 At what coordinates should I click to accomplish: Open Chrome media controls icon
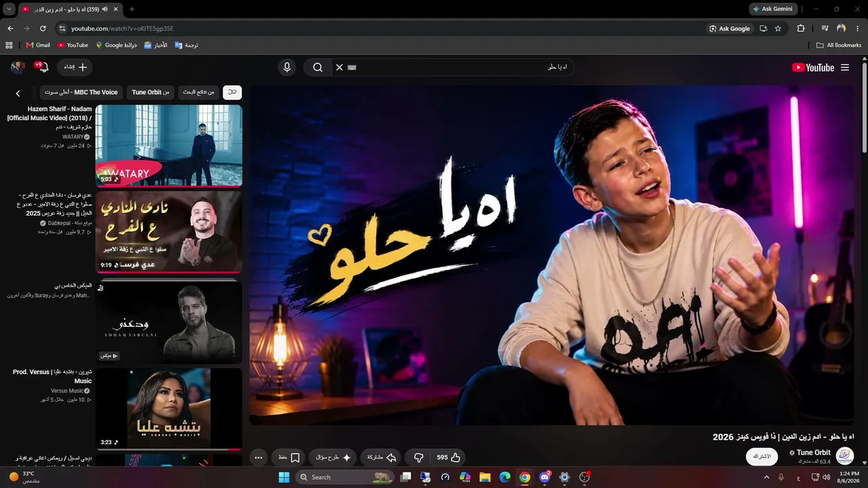pyautogui.click(x=825, y=28)
